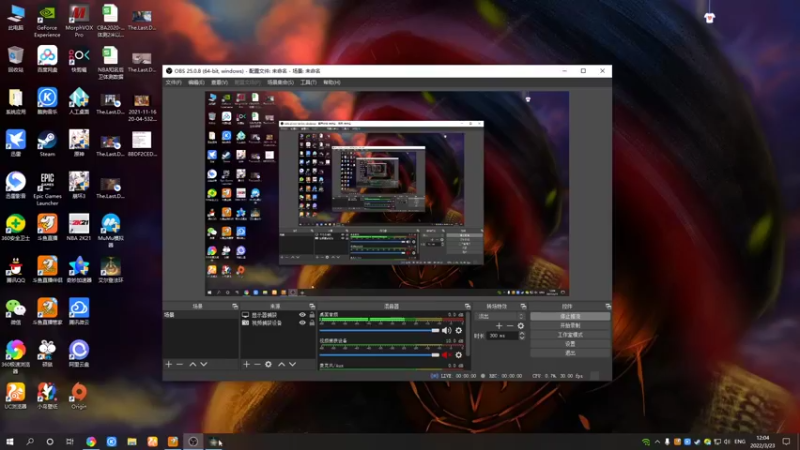
Task: Open 帮助(H) menu in OBS
Action: coord(331,83)
